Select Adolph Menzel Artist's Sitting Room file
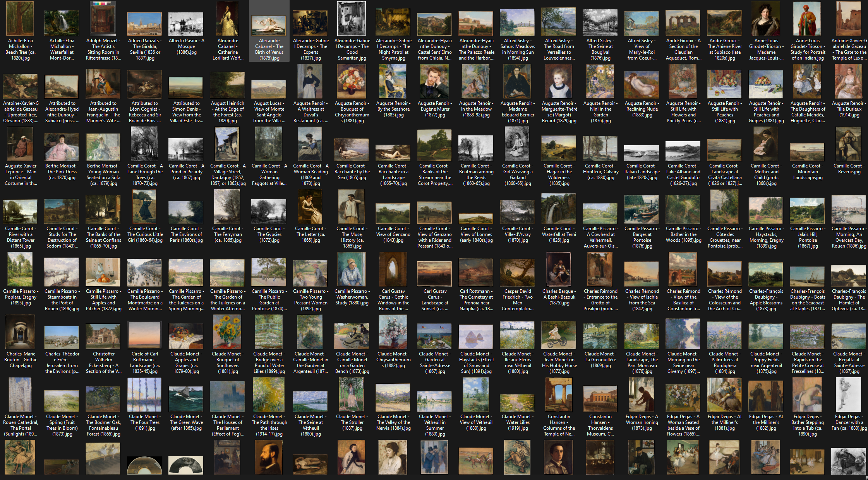The image size is (868, 480). pos(103,19)
